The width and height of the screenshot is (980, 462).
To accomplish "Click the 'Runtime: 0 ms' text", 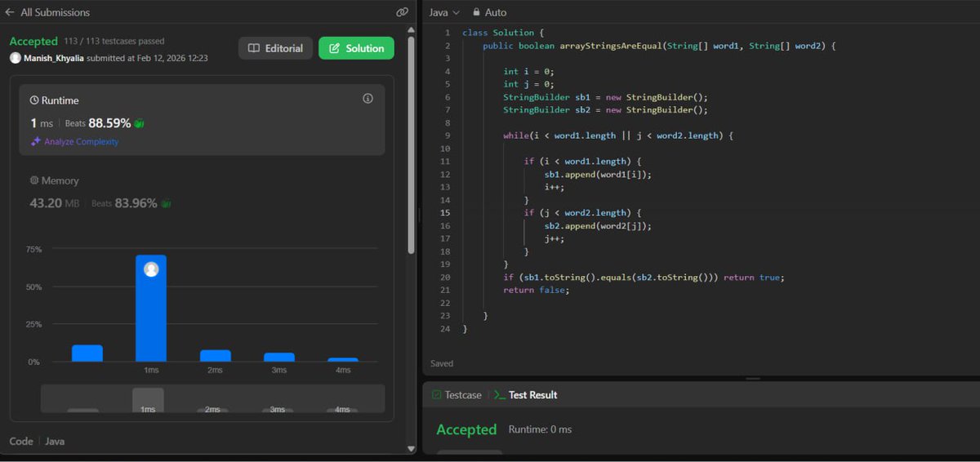I will pos(540,429).
